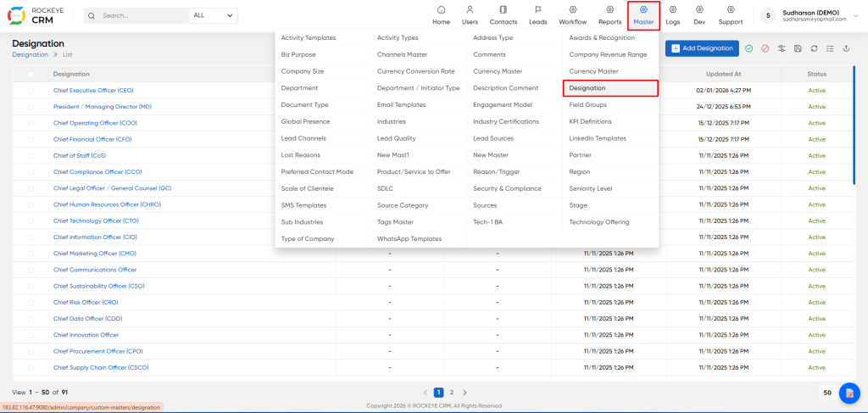
Task: Open WhatsApp Templates menu entry
Action: pyautogui.click(x=409, y=239)
